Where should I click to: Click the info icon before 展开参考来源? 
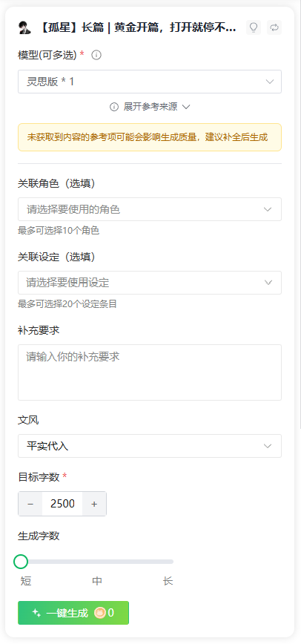(x=114, y=107)
